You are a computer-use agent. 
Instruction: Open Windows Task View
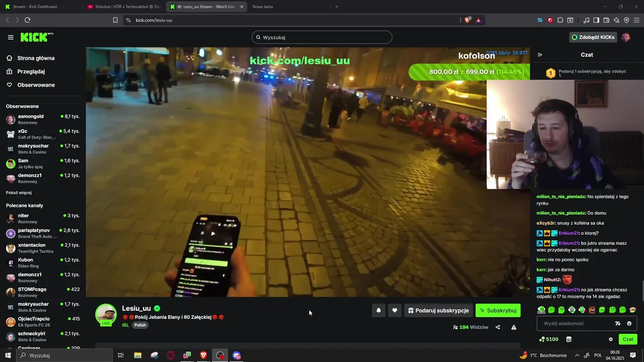pyautogui.click(x=121, y=355)
